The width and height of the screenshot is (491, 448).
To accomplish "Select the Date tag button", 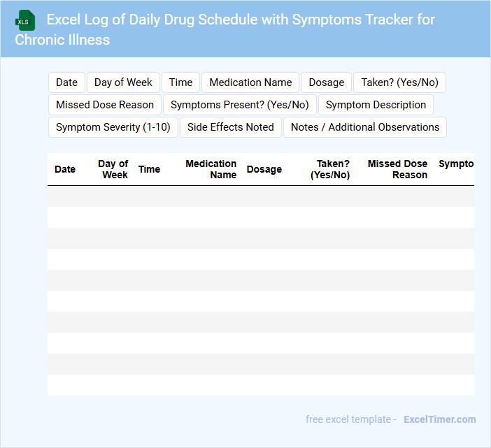I will 66,82.
